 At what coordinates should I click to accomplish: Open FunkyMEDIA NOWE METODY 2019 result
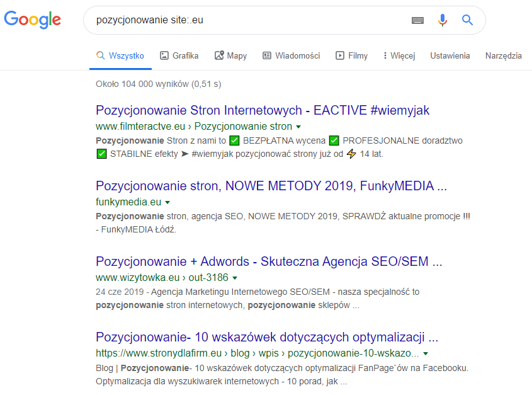(x=271, y=186)
